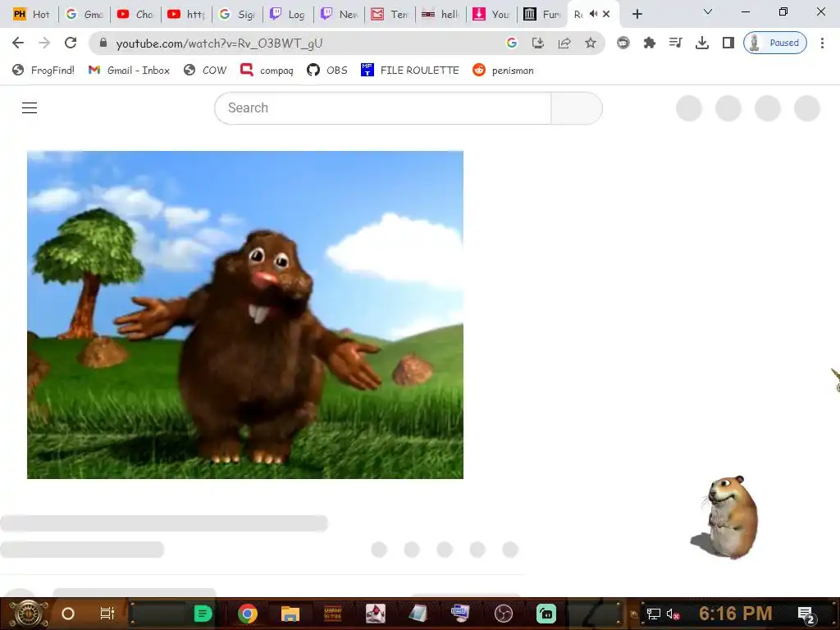840x630 pixels.
Task: Open the COW bookmark
Action: 205,71
